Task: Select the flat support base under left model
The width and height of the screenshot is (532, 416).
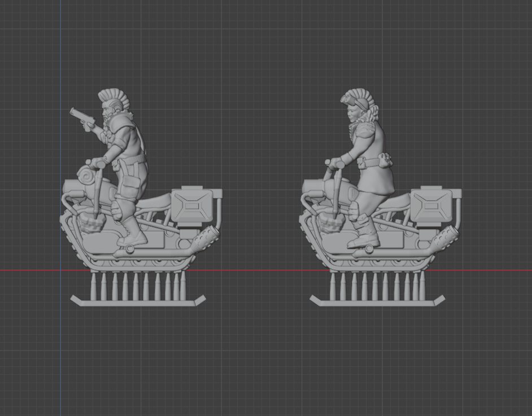Action: (x=138, y=301)
